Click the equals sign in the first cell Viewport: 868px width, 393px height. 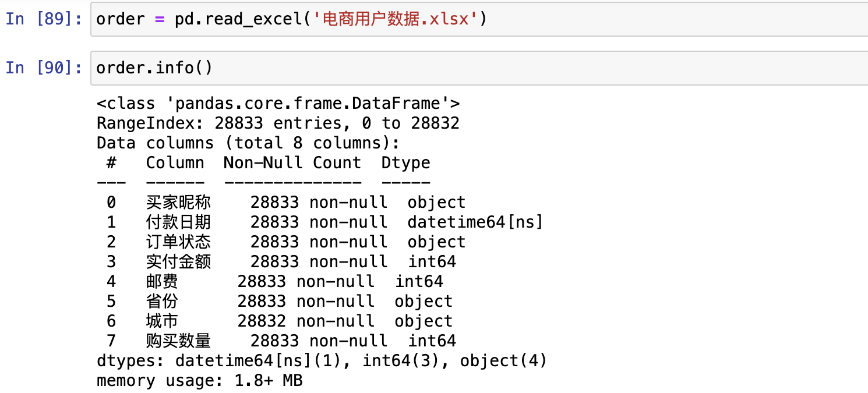[159, 19]
